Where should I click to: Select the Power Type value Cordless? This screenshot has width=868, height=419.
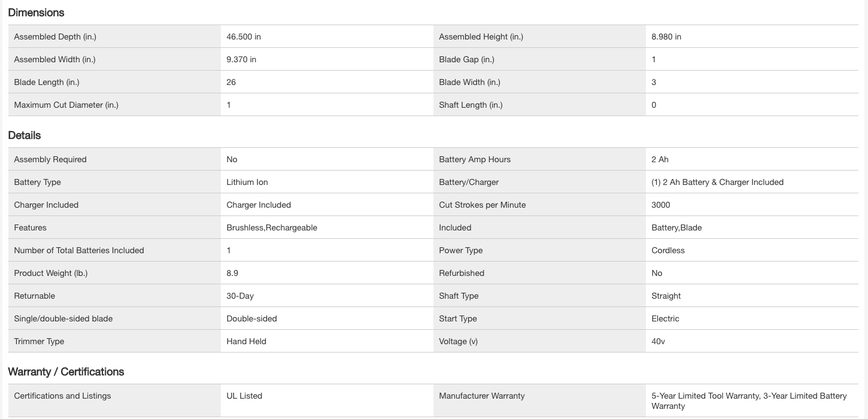click(x=667, y=250)
